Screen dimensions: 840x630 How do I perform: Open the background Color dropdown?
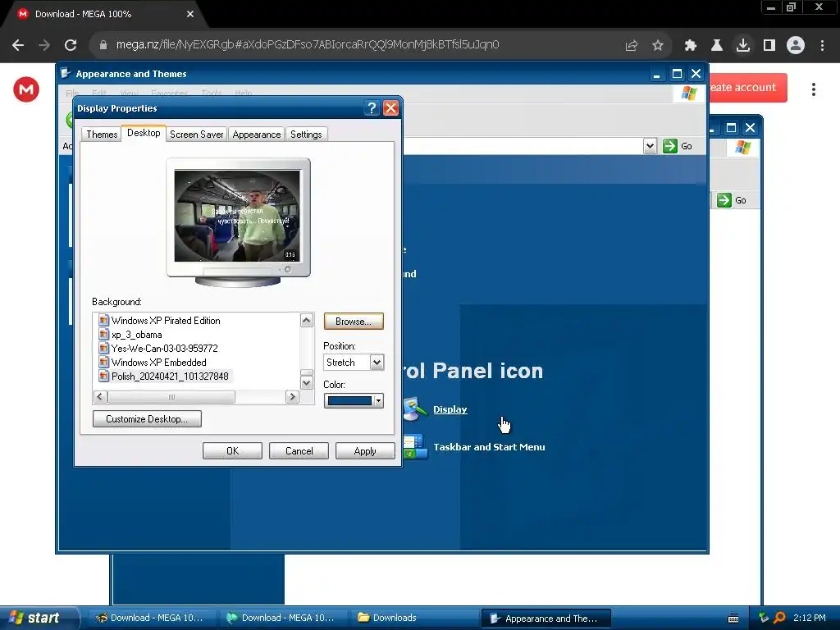tap(378, 400)
